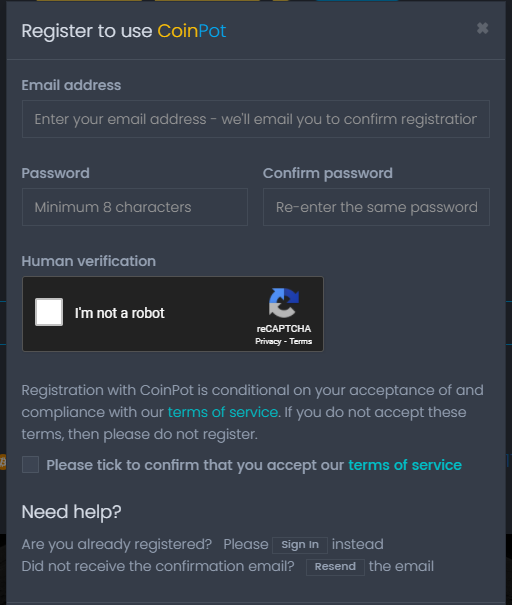Tick the I'm not a robot checkbox

(49, 312)
